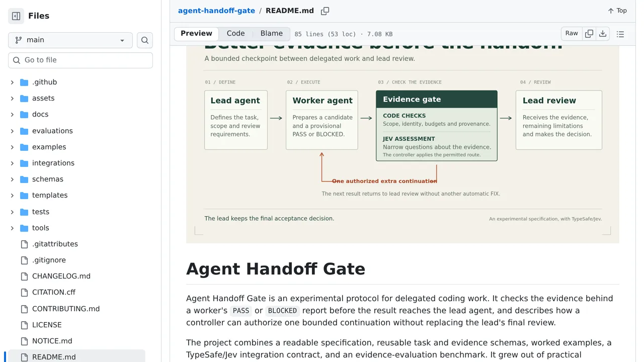Expand the schemas folder chevron
Image resolution: width=644 pixels, height=362 pixels.
[12, 179]
